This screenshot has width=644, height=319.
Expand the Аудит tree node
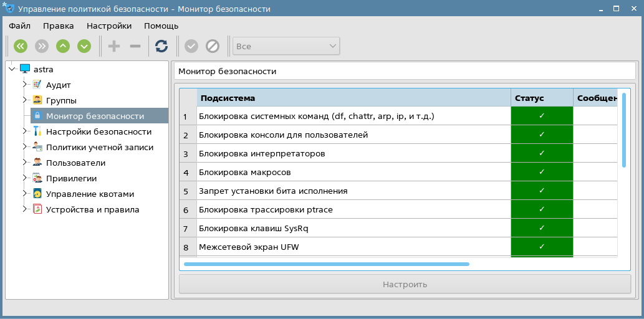pos(26,85)
